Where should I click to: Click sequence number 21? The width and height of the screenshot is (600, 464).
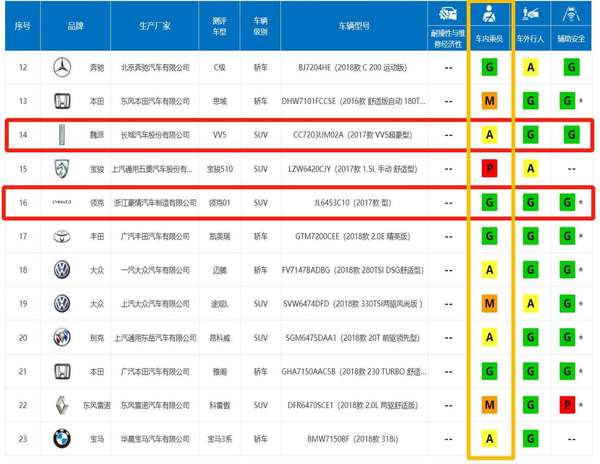pos(23,371)
